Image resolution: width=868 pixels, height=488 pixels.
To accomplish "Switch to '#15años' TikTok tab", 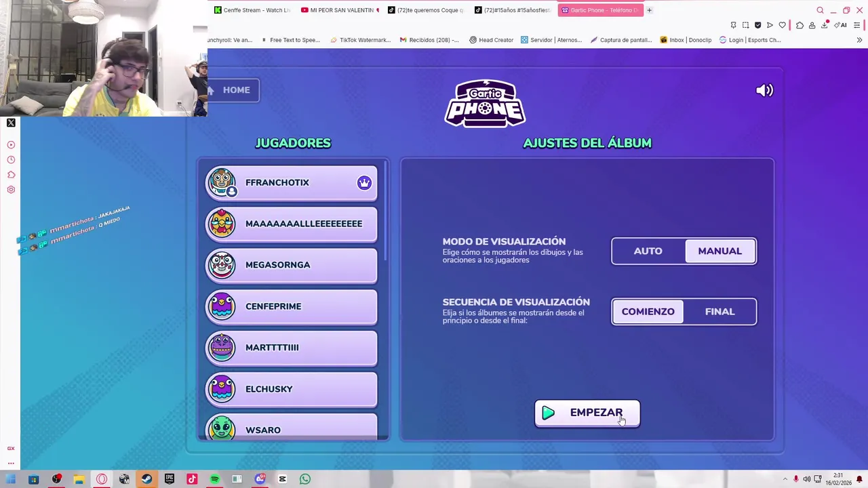I will pyautogui.click(x=513, y=10).
